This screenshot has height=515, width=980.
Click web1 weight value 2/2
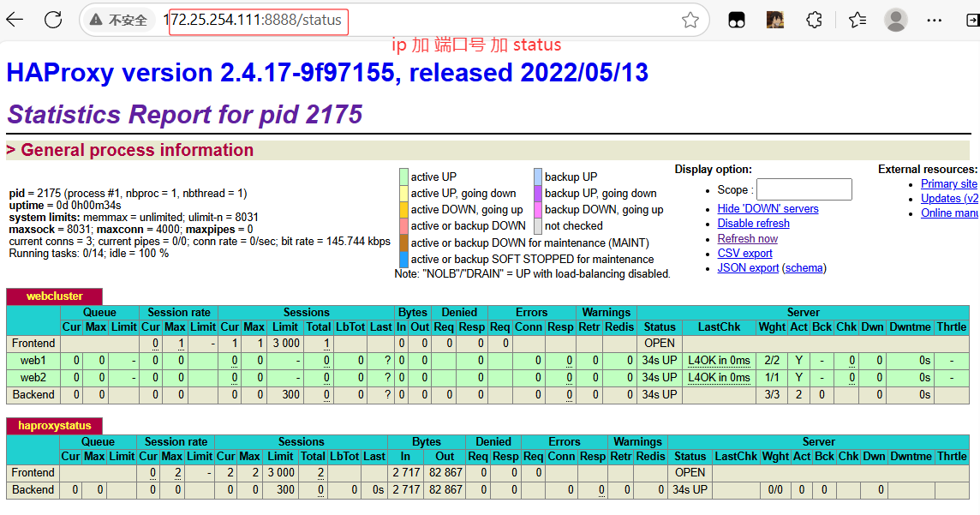772,361
